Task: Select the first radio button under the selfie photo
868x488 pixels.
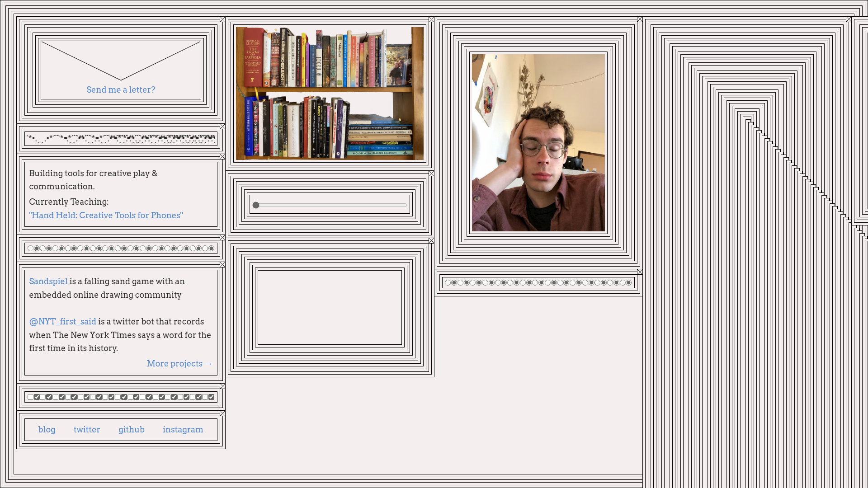Action: (x=448, y=283)
